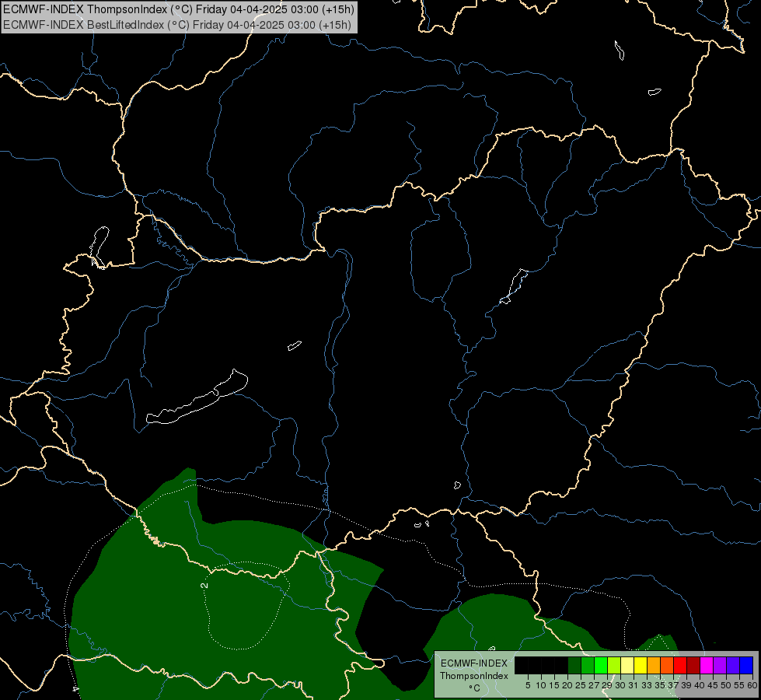The height and width of the screenshot is (700, 761).
Task: Click the magenta 40–45 legend swatch
Action: tap(707, 665)
